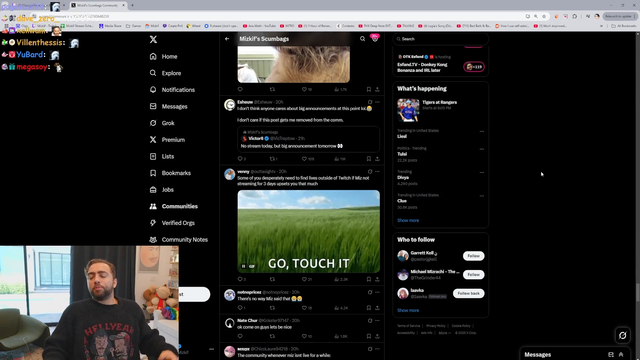Reply to Esheuw's post
Viewport: 640px width, 360px height.
(x=240, y=159)
